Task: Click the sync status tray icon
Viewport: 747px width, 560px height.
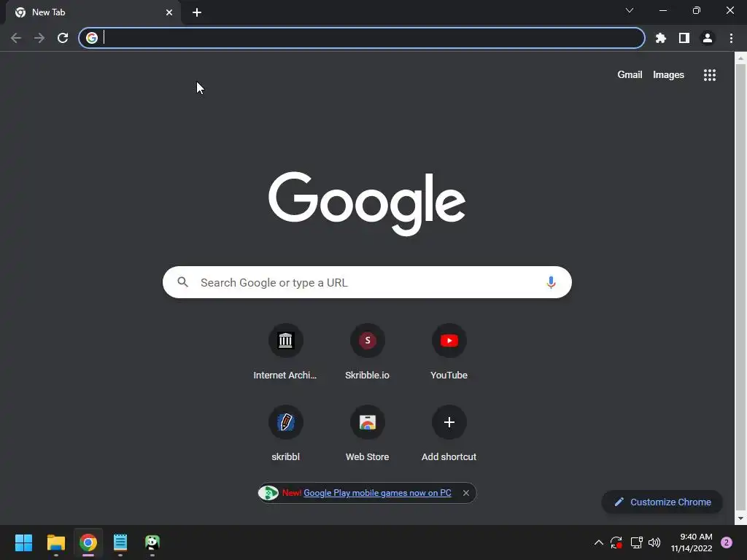Action: [x=616, y=542]
